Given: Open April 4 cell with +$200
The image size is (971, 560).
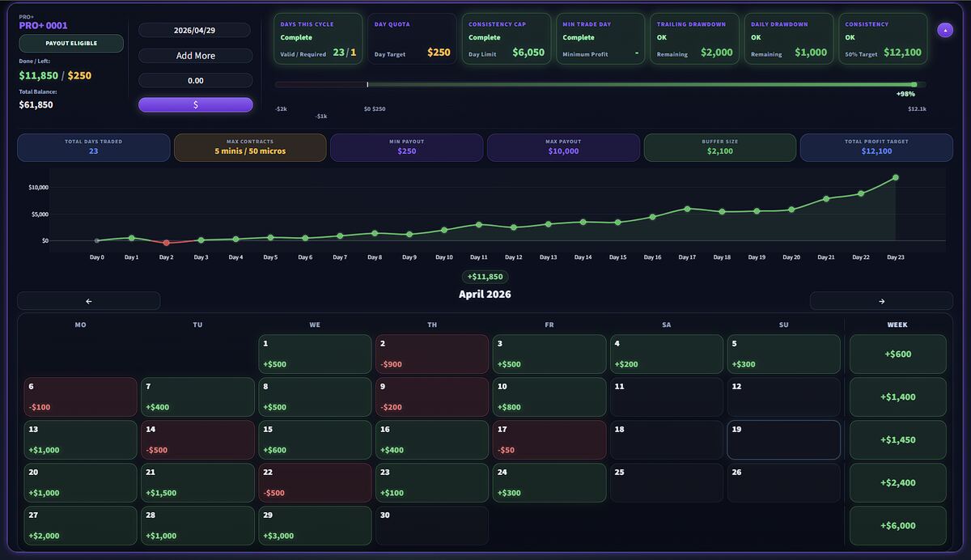Looking at the screenshot, I should point(667,354).
